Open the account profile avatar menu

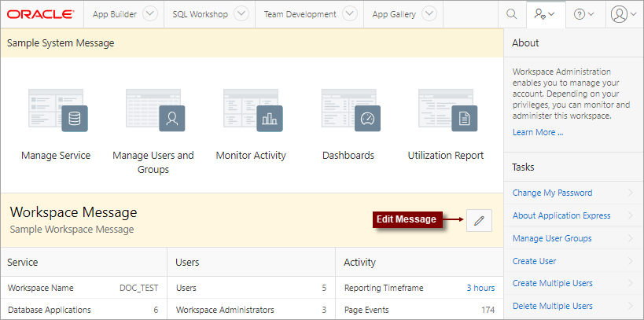pos(624,14)
